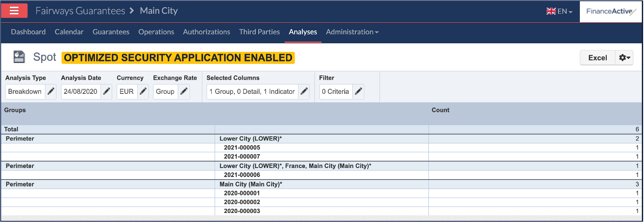Go to the Dashboard tab
The height and width of the screenshot is (222, 644).
(x=28, y=32)
